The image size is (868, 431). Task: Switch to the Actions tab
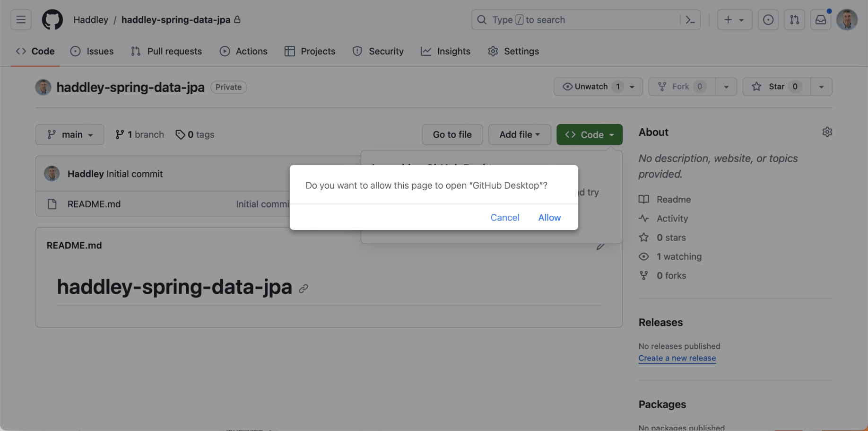243,51
